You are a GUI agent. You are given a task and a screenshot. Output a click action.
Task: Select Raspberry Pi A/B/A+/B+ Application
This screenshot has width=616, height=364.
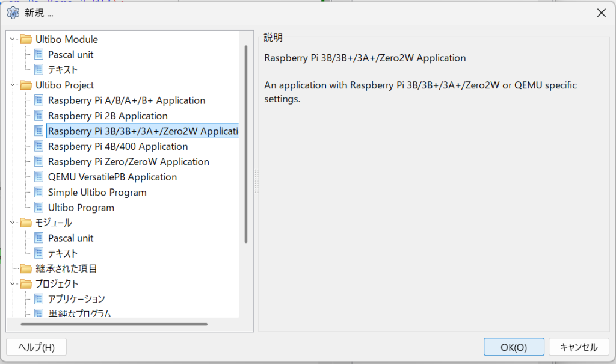click(x=126, y=100)
